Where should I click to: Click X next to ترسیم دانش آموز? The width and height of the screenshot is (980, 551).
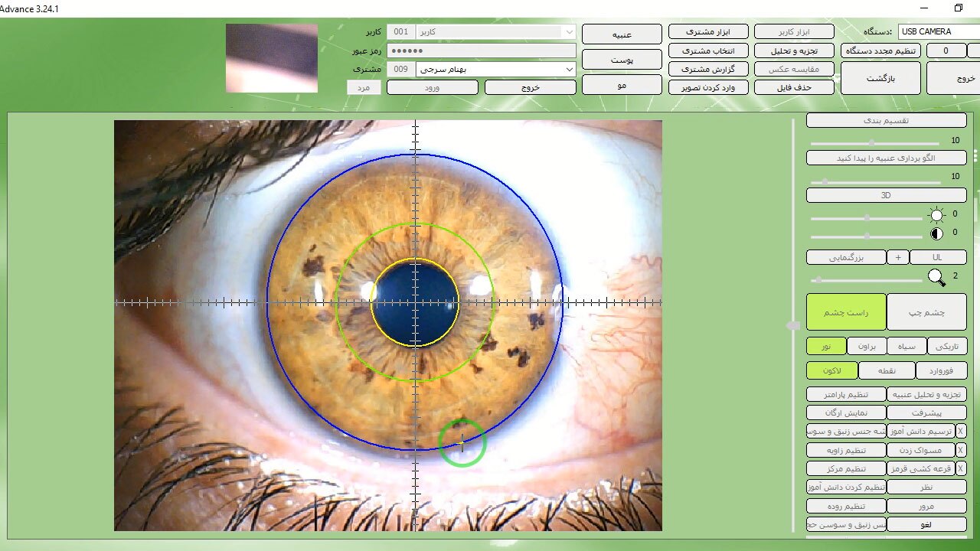coord(961,431)
